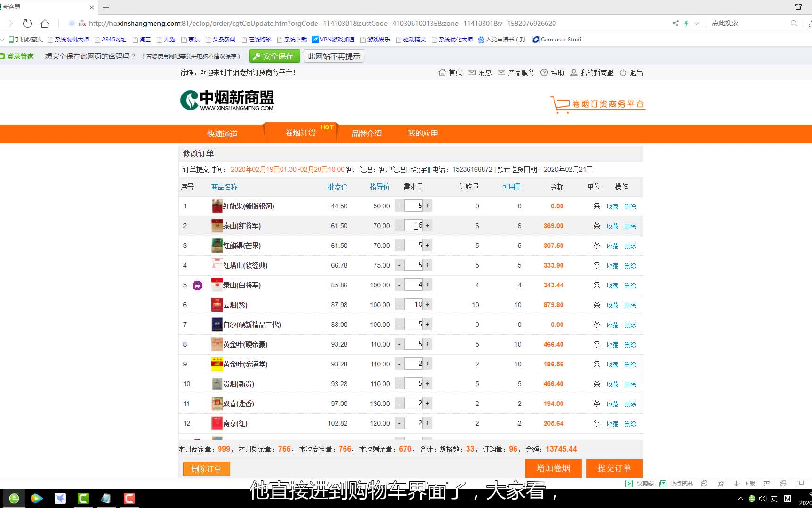Open the 360 browser taskbar icon

pos(14,499)
